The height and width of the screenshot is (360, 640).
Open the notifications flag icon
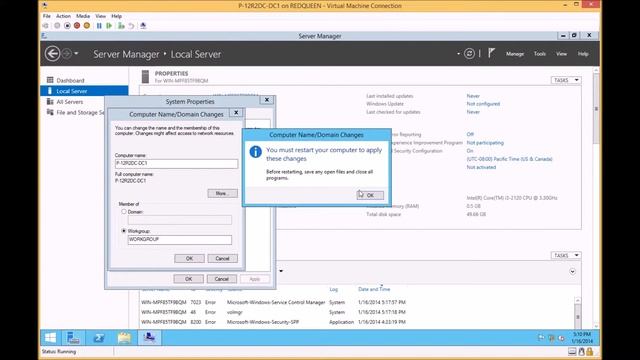click(491, 53)
